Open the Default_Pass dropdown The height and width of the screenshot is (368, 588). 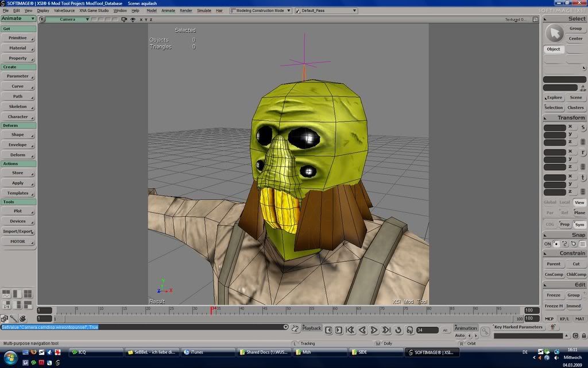coord(326,10)
